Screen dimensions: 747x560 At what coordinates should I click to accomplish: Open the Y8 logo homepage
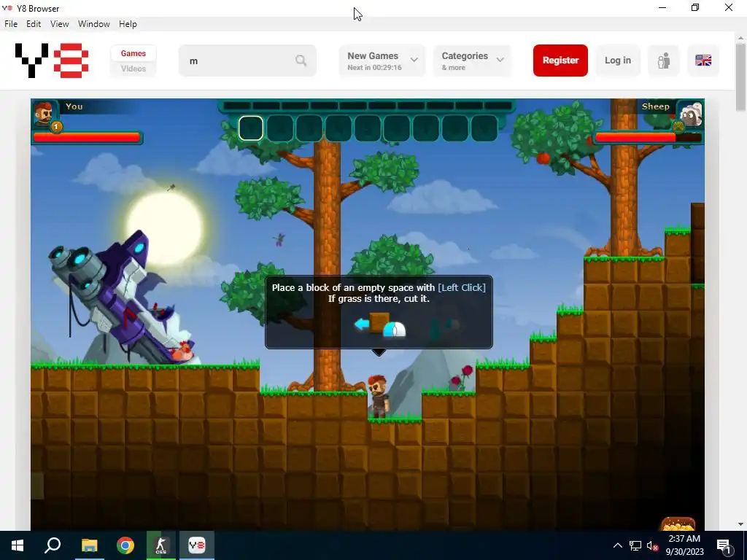point(52,61)
